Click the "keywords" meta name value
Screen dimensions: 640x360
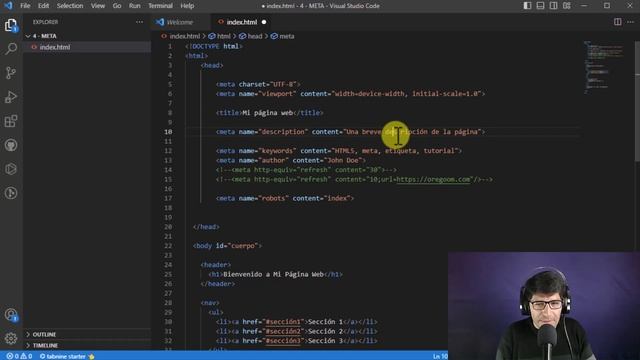(277, 151)
